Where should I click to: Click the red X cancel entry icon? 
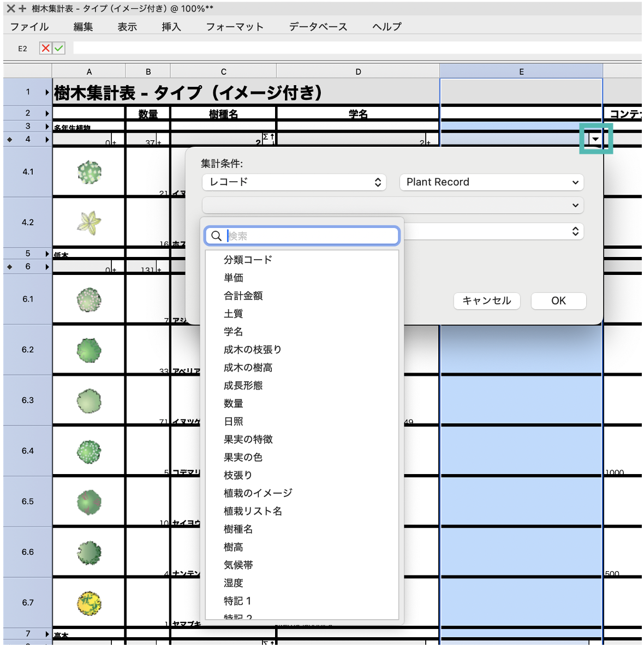coord(45,48)
